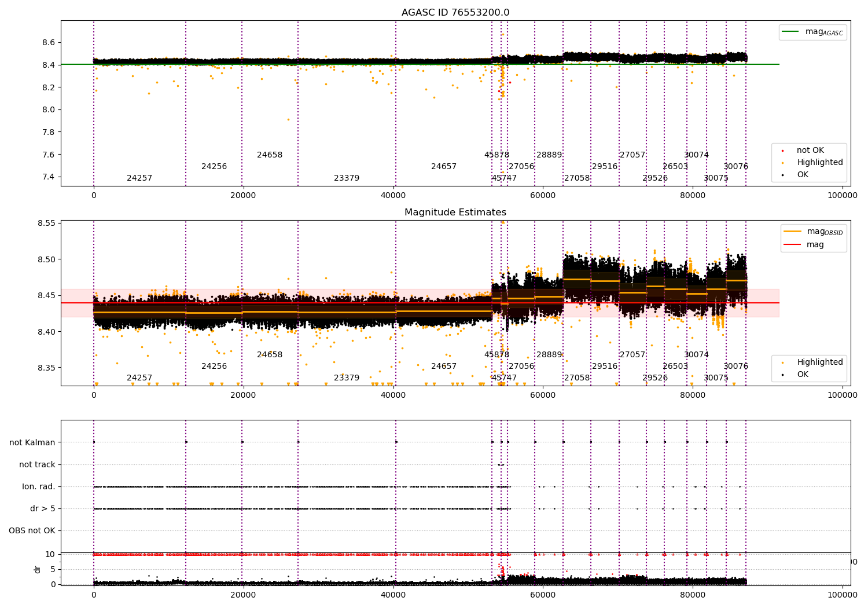The image size is (868, 608).
Task: Click the OBSID label 24657 in the top panel
Action: (x=444, y=167)
